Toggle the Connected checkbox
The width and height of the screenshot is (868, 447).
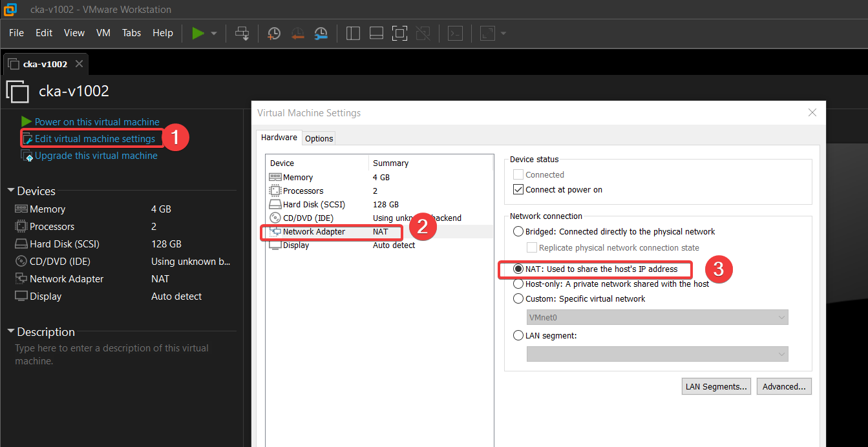click(518, 175)
